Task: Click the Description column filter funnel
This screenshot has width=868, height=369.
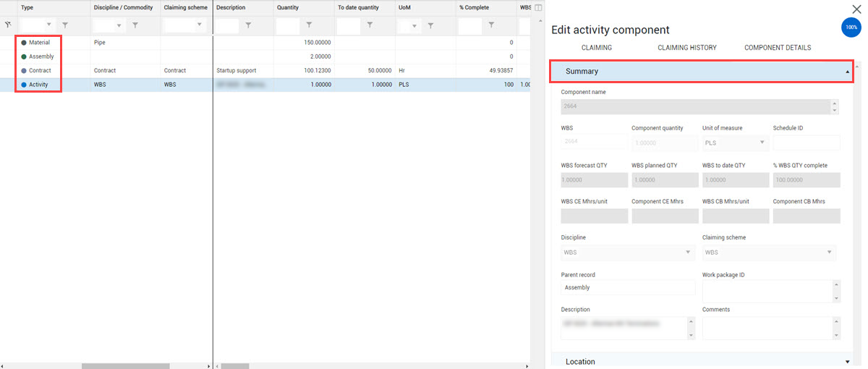Action: point(248,25)
